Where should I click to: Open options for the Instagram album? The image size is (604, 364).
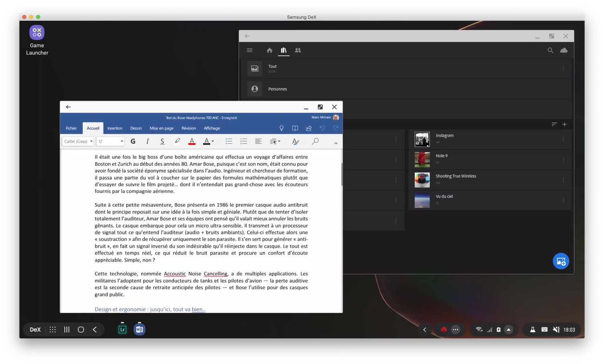(563, 140)
